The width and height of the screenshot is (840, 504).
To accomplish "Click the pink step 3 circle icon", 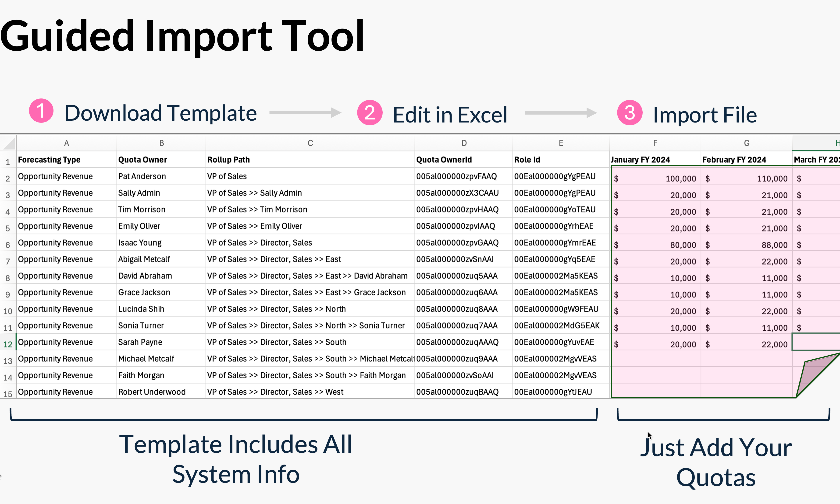I will [630, 113].
